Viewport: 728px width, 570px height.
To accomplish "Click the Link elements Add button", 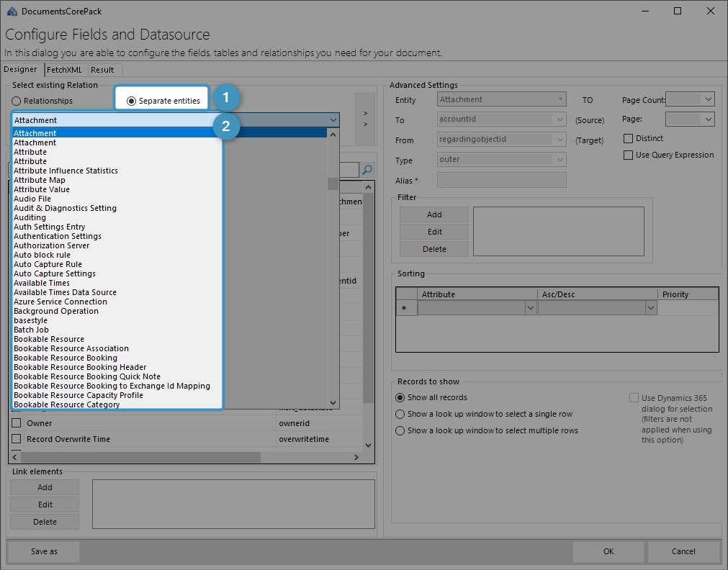I will coord(45,487).
